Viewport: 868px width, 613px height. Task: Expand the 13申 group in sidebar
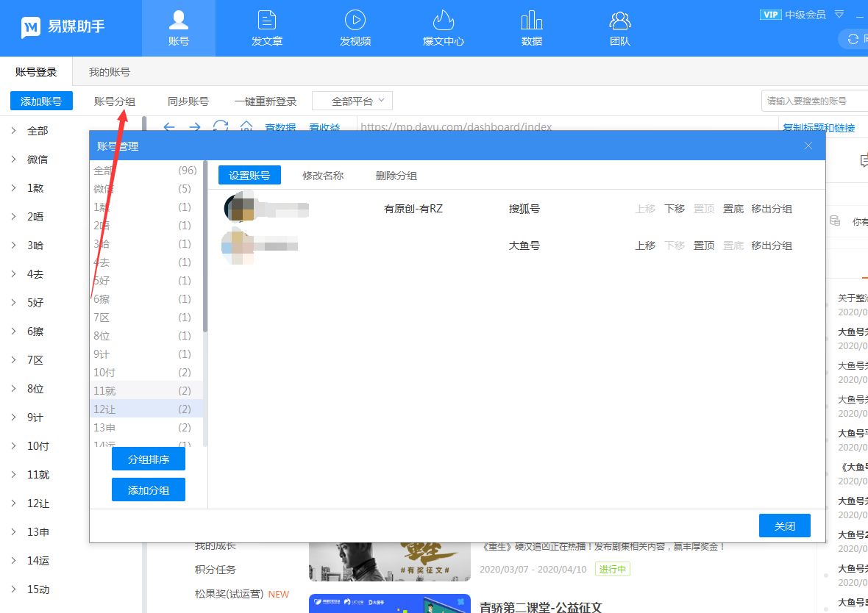click(x=13, y=531)
